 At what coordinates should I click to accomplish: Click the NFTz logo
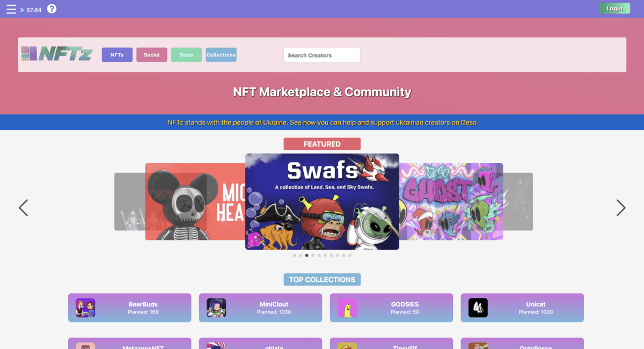point(57,54)
